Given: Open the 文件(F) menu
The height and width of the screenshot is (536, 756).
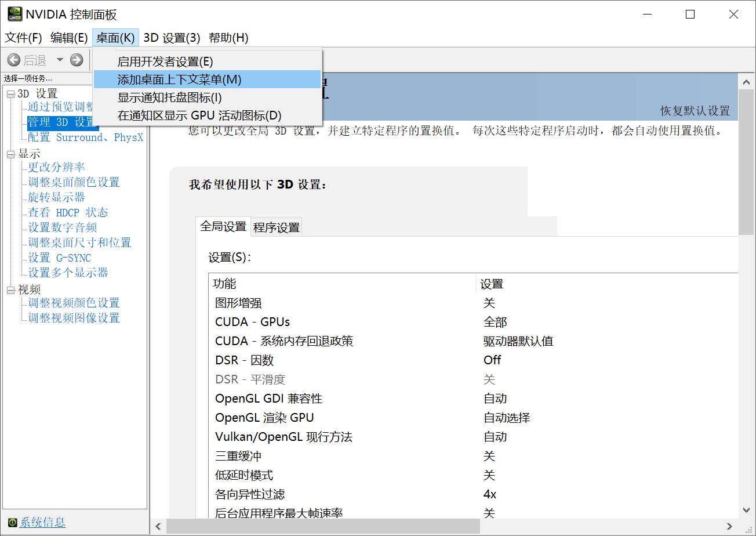Looking at the screenshot, I should [x=24, y=38].
